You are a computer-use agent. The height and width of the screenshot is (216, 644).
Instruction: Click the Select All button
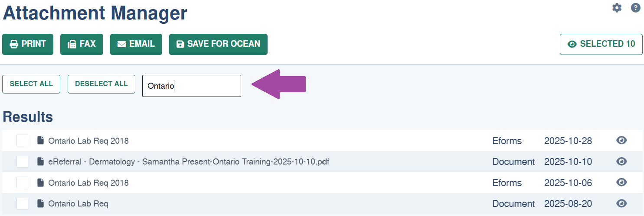[x=31, y=84]
